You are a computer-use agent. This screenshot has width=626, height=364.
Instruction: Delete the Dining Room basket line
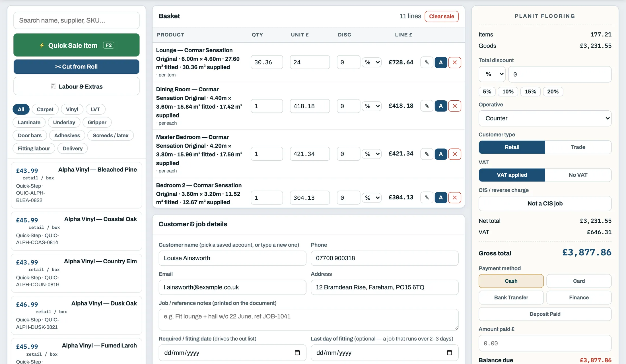[455, 106]
